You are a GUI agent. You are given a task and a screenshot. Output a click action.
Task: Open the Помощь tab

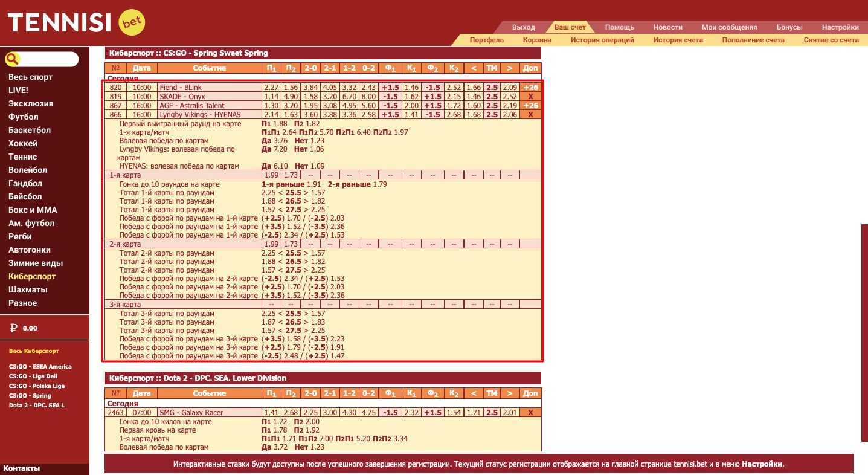(620, 27)
